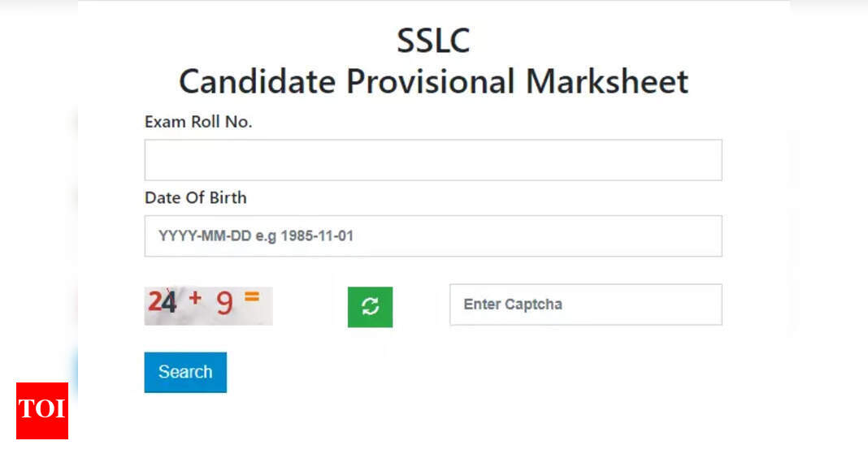Viewport: 868px width, 471px height.
Task: Focus the Exam Roll No. input field
Action: click(x=433, y=160)
